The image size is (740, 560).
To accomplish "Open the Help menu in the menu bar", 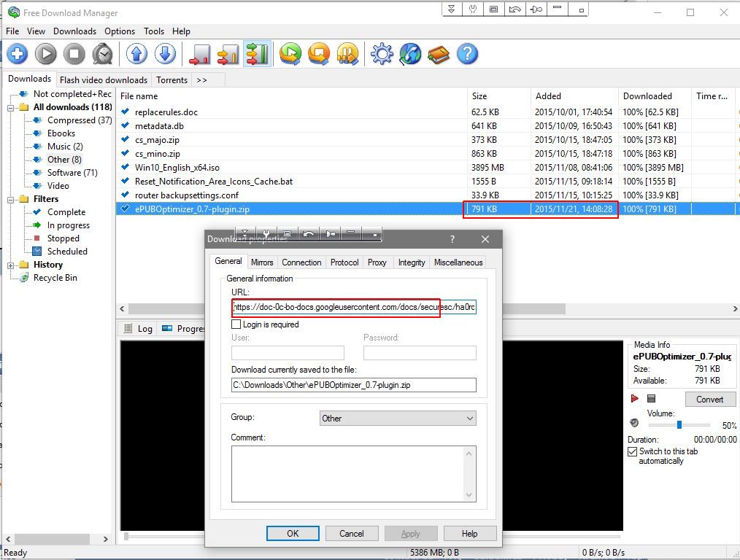I will tap(181, 31).
